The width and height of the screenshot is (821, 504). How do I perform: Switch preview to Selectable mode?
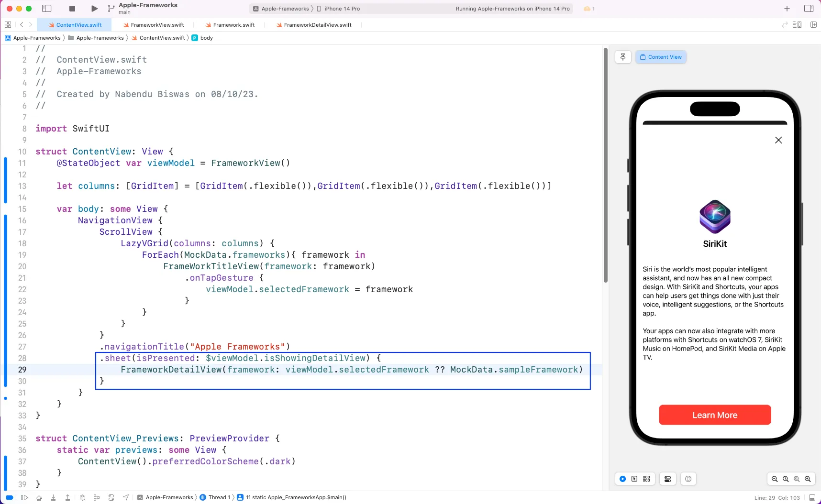pyautogui.click(x=634, y=479)
